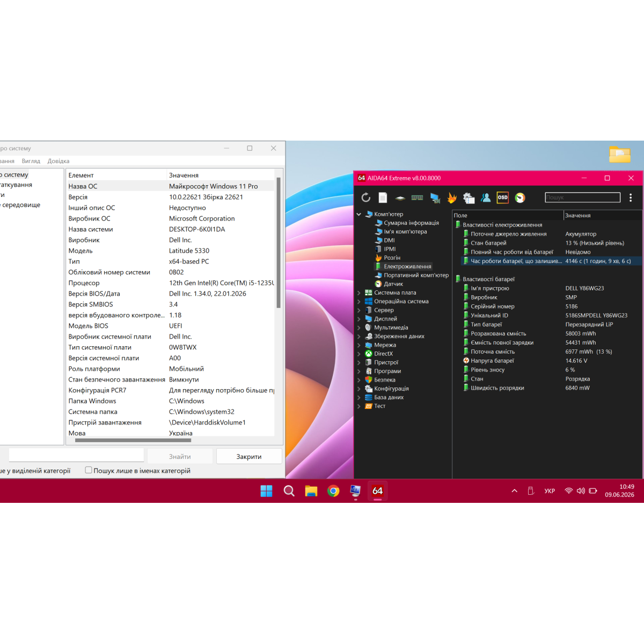Viewport: 644px width, 644px height.
Task: Open taskbar Search
Action: (x=289, y=491)
